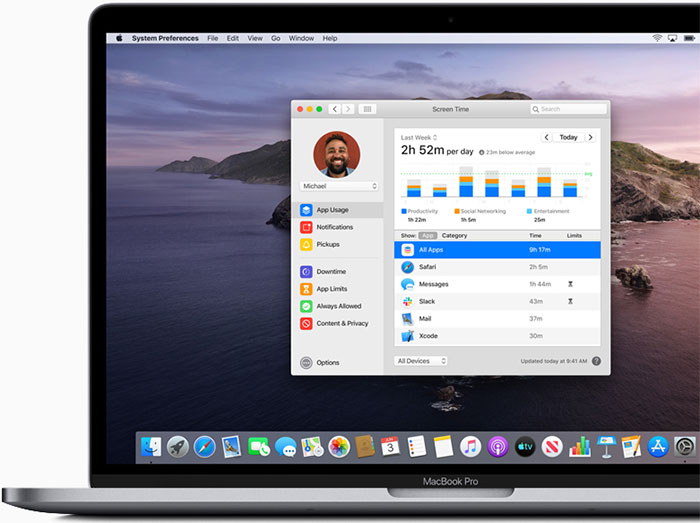Image resolution: width=700 pixels, height=523 pixels.
Task: Open the Help menu
Action: pyautogui.click(x=330, y=38)
